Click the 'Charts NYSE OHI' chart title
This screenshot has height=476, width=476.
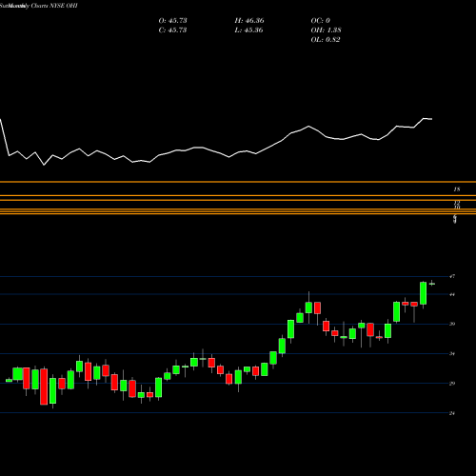tap(54, 6)
